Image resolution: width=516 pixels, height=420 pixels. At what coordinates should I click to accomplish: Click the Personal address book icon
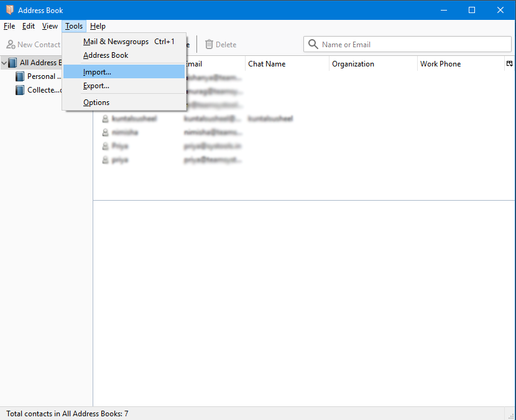point(20,76)
